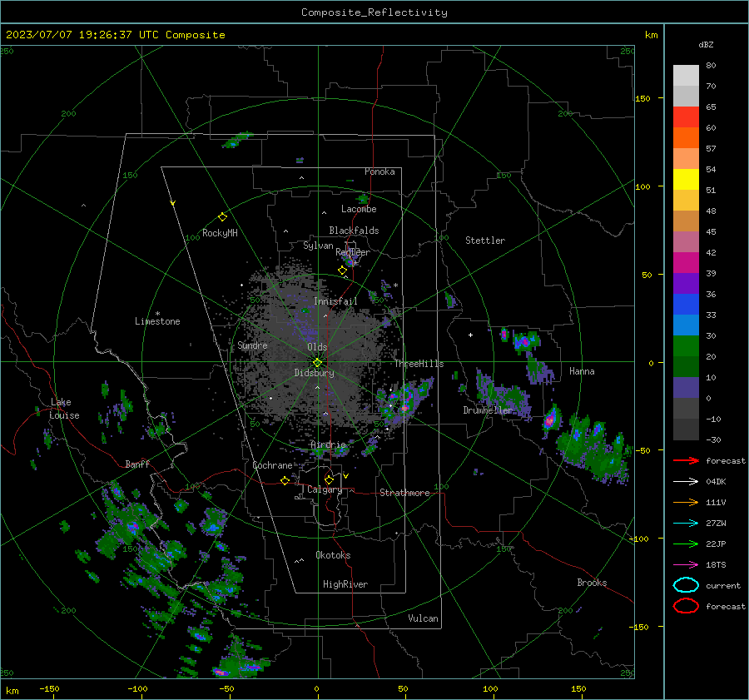Screen dimensions: 749x700
Task: Click the yellow diamond marker above Calgary
Action: (329, 479)
